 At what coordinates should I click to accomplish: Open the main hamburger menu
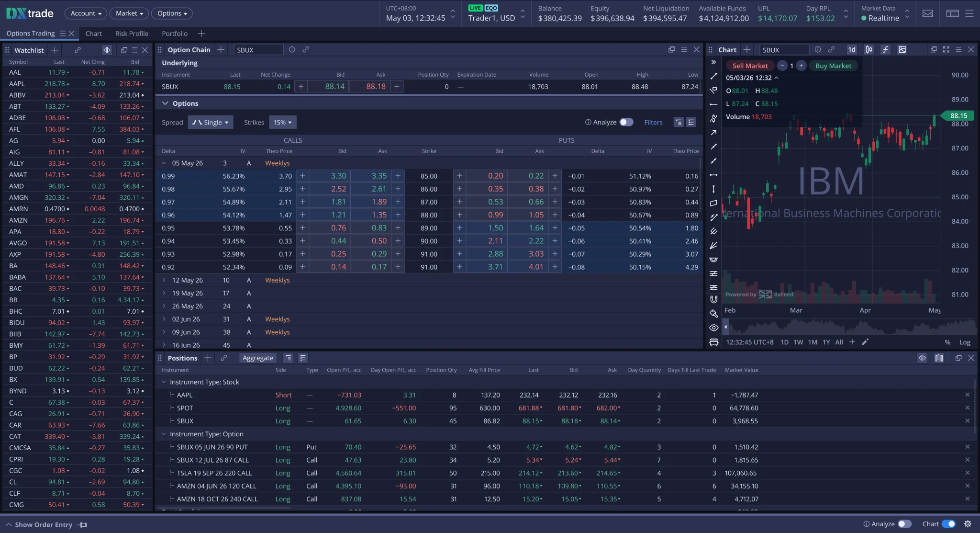(969, 13)
